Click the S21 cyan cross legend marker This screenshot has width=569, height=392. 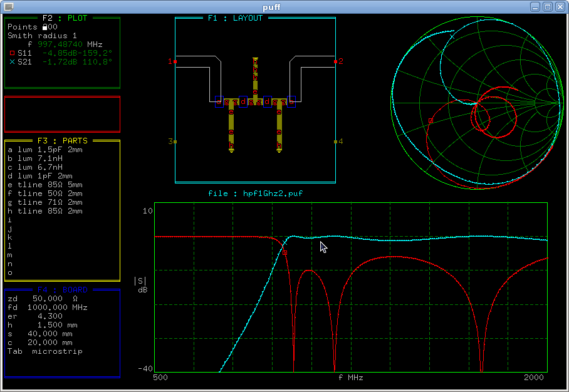coord(12,62)
